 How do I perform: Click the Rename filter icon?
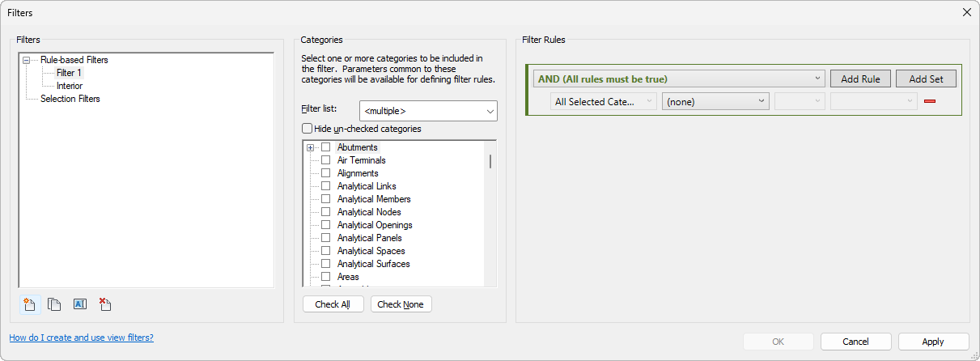pyautogui.click(x=79, y=304)
